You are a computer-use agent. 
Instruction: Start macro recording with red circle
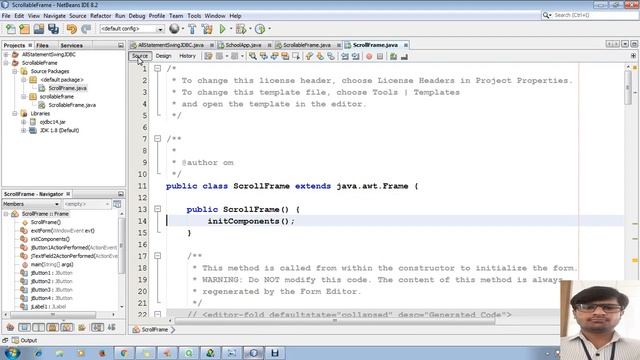[369, 56]
